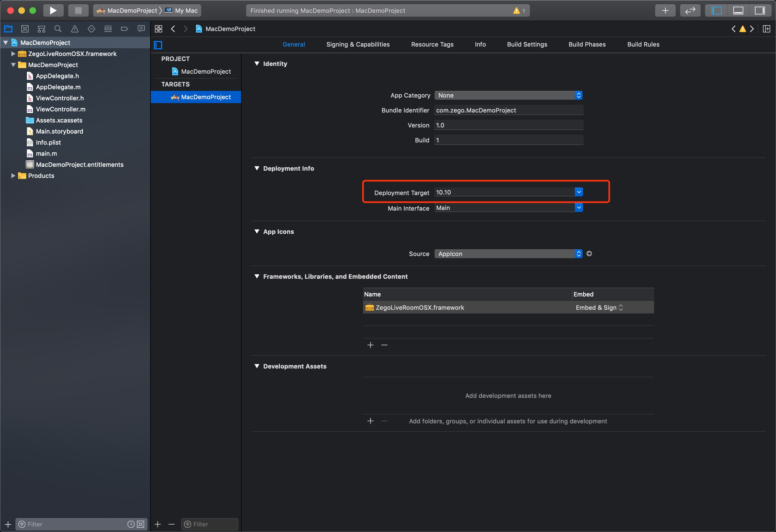
Task: Go to AppIcon asset arrow button
Action: click(x=589, y=254)
